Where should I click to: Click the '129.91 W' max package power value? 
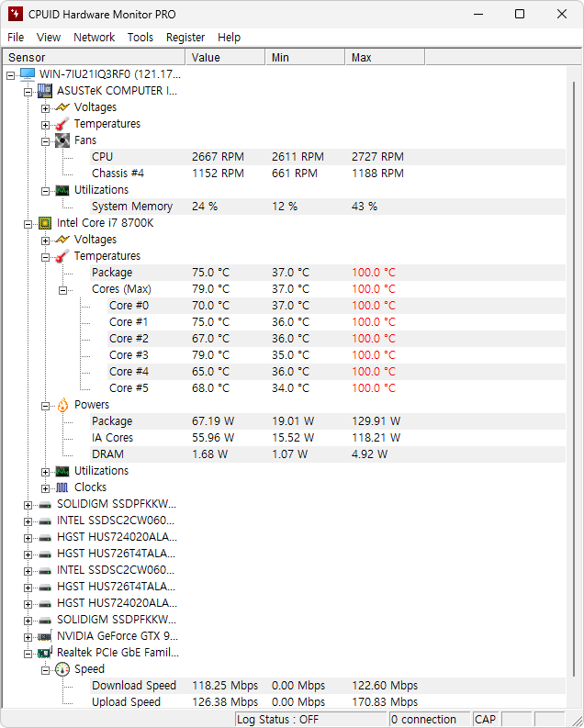click(376, 421)
